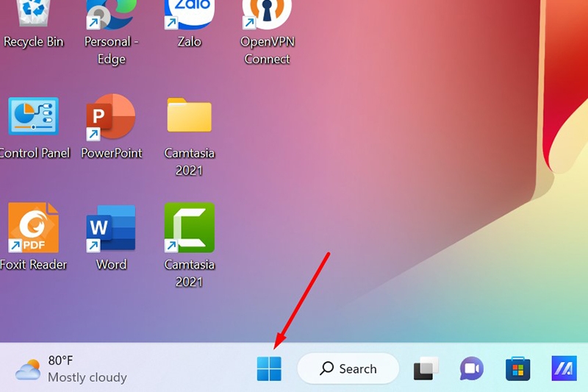Open Task View from the taskbar
This screenshot has width=588, height=392.
pyautogui.click(x=426, y=368)
